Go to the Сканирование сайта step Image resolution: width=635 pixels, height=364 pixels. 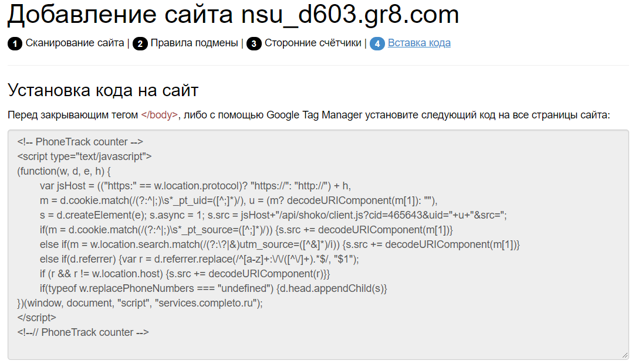pos(75,43)
